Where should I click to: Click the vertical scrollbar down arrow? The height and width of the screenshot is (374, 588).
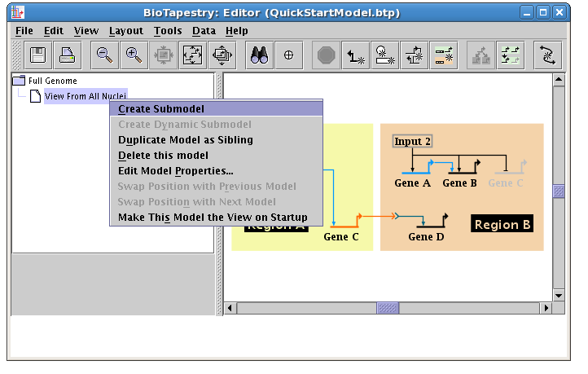(x=559, y=295)
